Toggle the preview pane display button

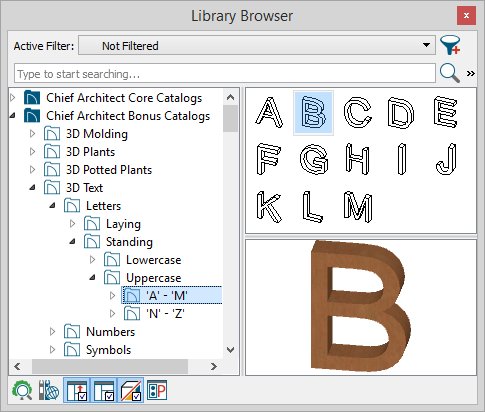tap(130, 390)
